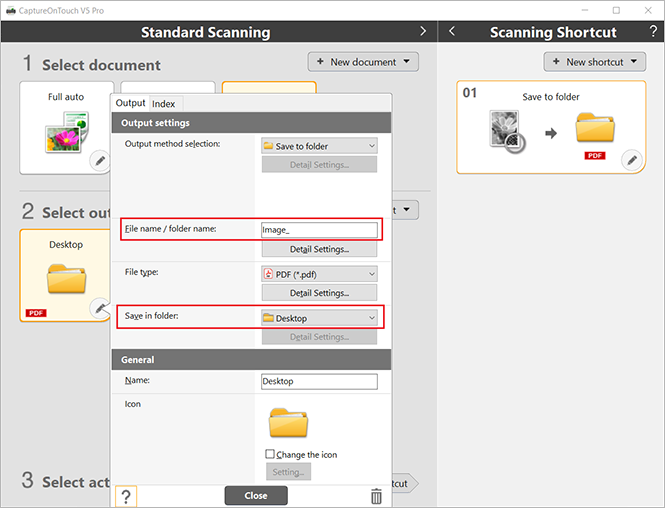This screenshot has height=508, width=665.
Task: Select the Desktop output folder card
Action: [65, 276]
